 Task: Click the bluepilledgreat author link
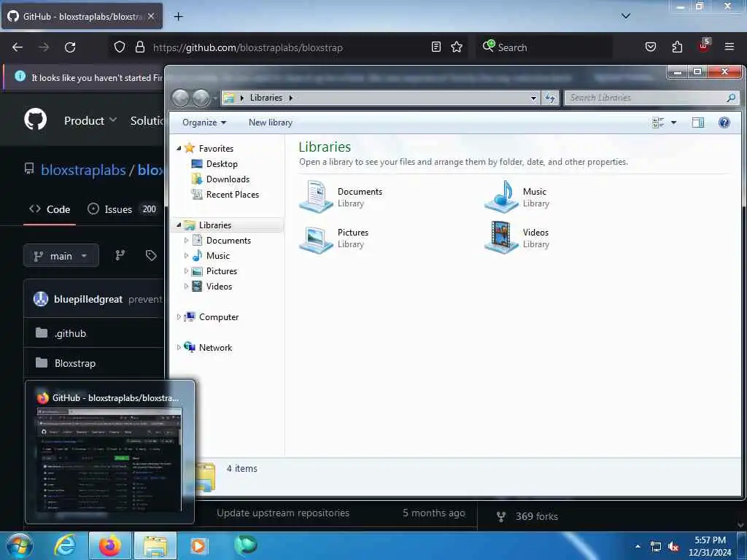point(88,299)
